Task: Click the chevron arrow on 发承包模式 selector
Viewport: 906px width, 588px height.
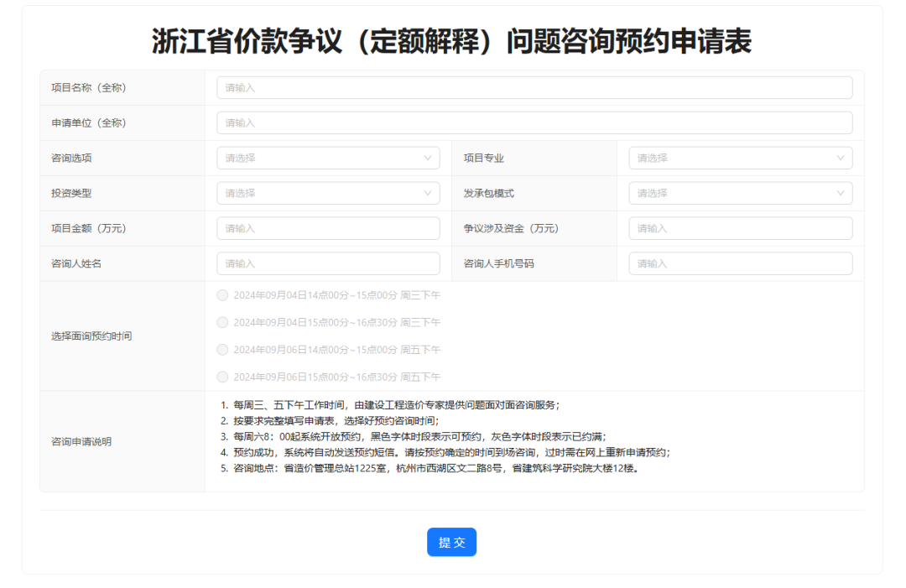Action: tap(841, 193)
